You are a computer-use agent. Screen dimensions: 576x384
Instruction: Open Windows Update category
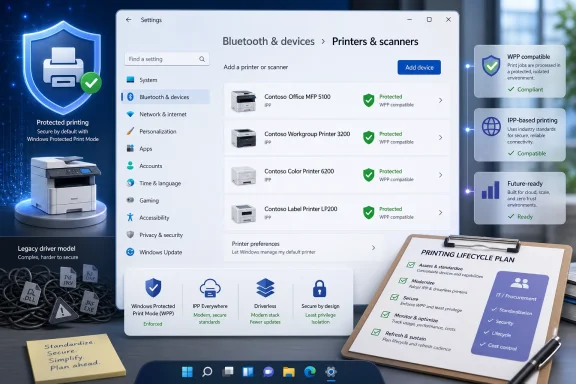tap(166, 252)
